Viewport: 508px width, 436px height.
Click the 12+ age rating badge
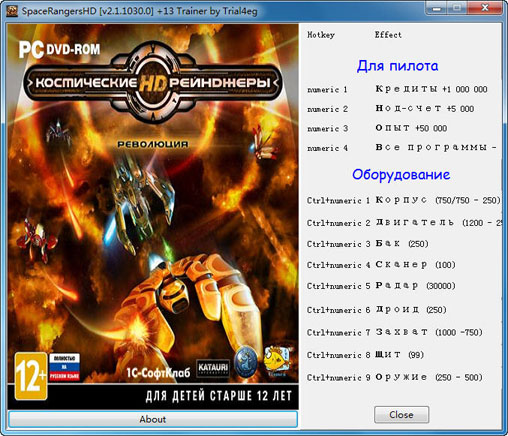click(31, 376)
